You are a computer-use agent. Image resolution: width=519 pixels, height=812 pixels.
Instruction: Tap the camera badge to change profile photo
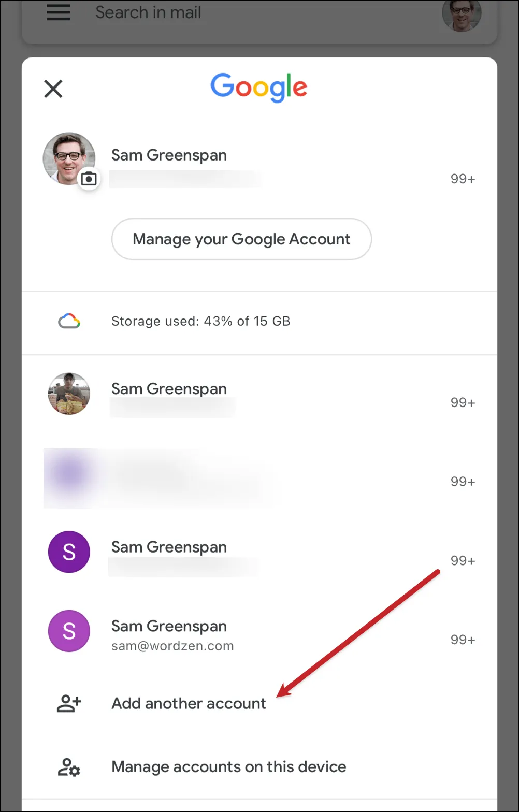pos(89,179)
